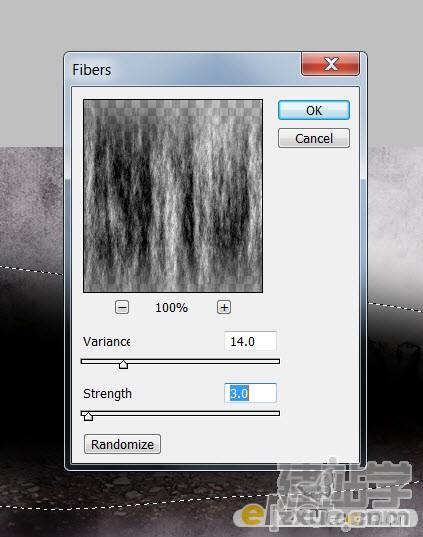Click the Variance label text

[x=106, y=341]
